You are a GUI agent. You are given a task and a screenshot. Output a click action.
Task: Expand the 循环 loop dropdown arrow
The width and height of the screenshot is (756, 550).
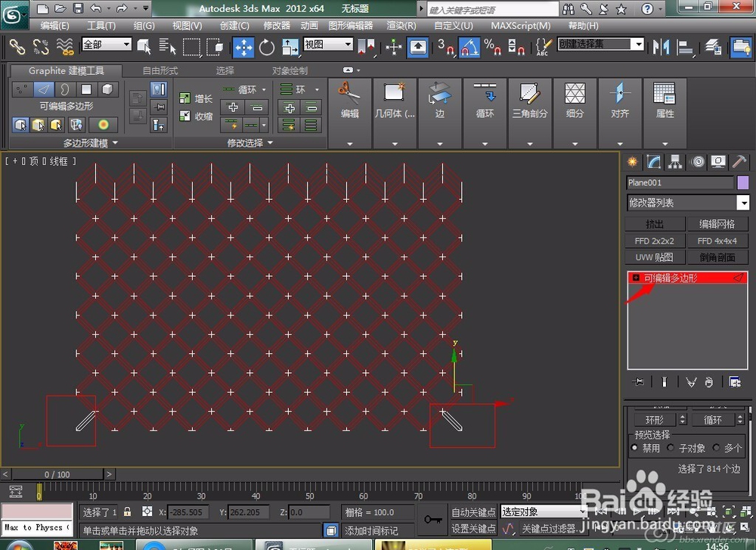[264, 90]
